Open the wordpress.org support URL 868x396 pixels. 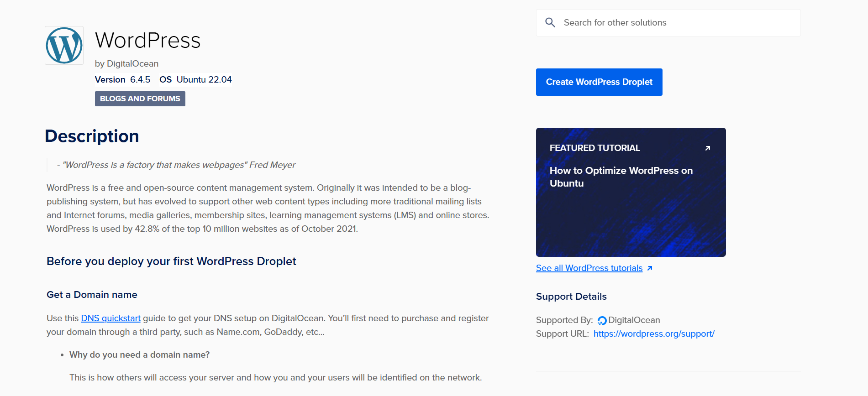coord(654,333)
